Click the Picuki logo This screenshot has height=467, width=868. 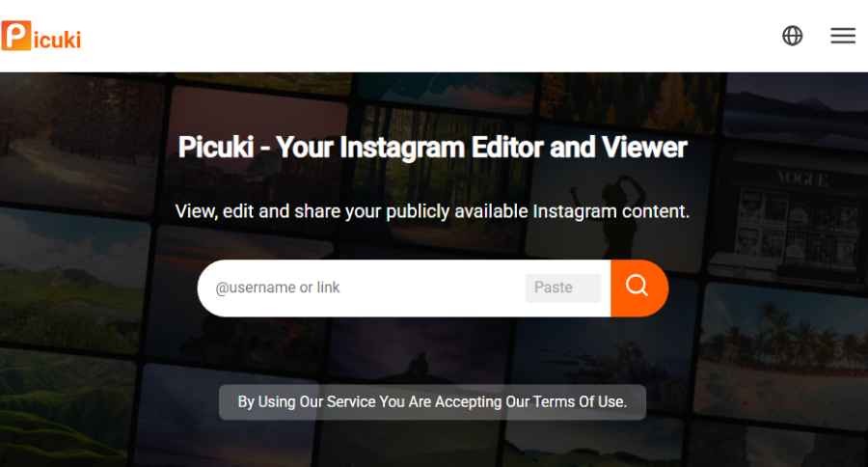(41, 36)
